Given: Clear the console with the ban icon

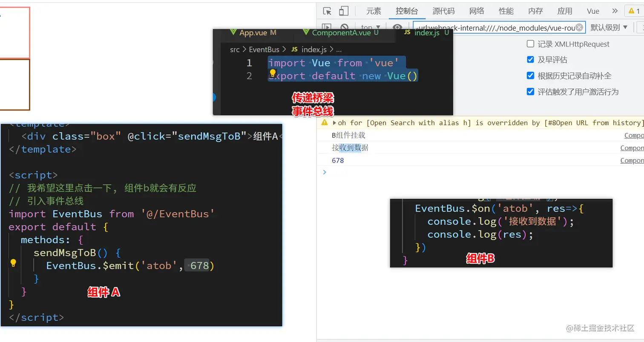Looking at the screenshot, I should click(345, 28).
